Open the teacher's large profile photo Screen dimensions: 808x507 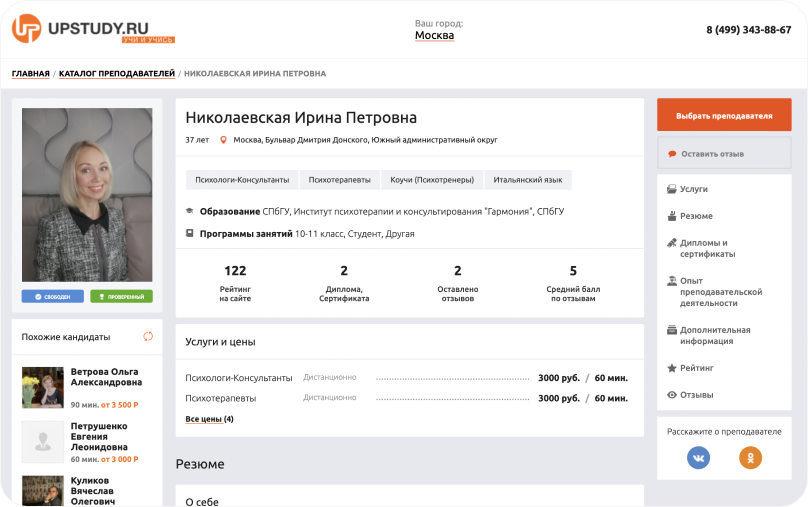87,195
